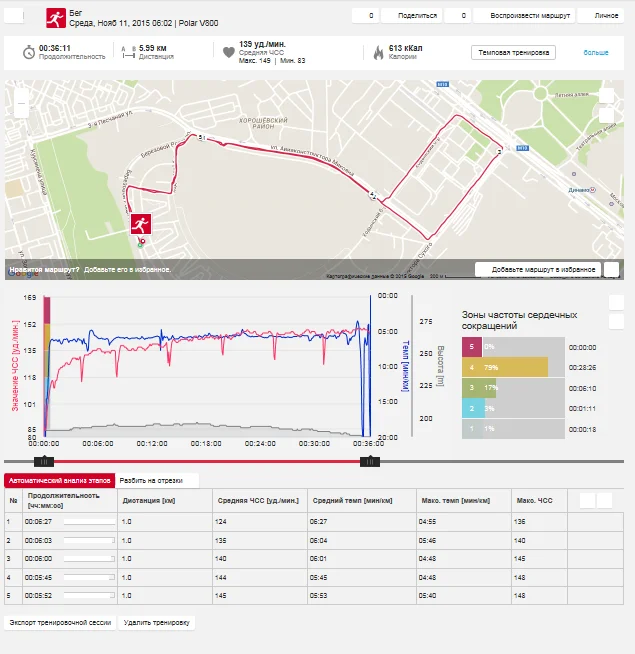Click Добавьте маршрут в избранное button

[x=538, y=269]
